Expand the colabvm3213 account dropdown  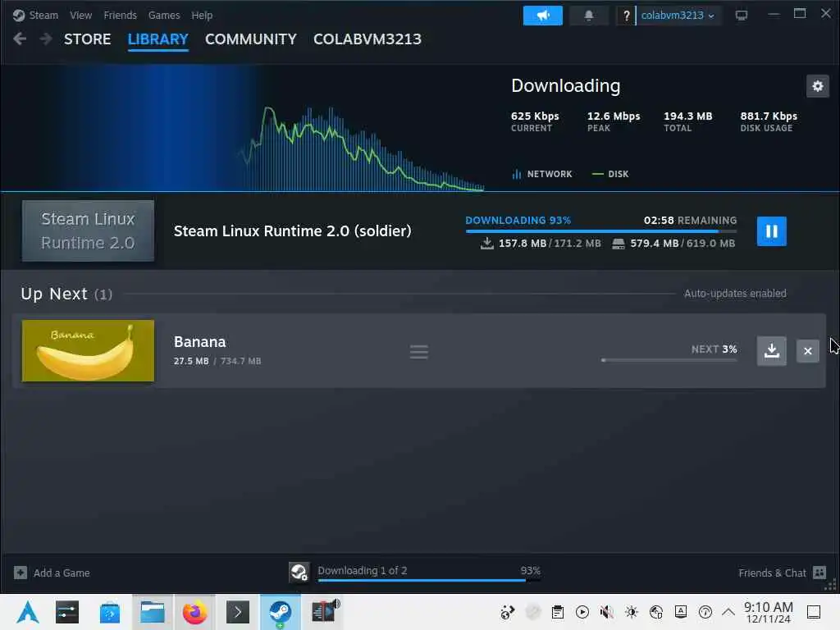pos(678,16)
